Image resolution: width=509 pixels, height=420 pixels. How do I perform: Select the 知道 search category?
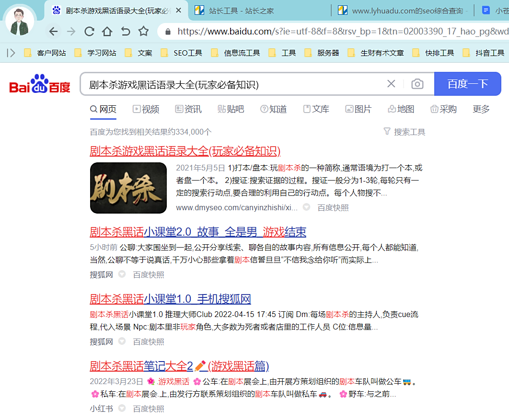(x=274, y=109)
